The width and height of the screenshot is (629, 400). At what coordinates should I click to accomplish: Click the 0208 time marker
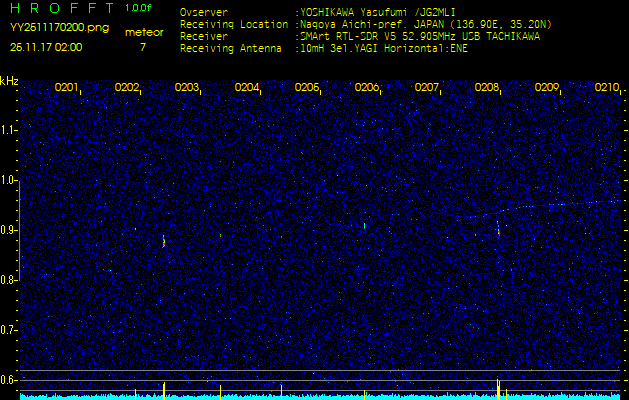point(487,87)
